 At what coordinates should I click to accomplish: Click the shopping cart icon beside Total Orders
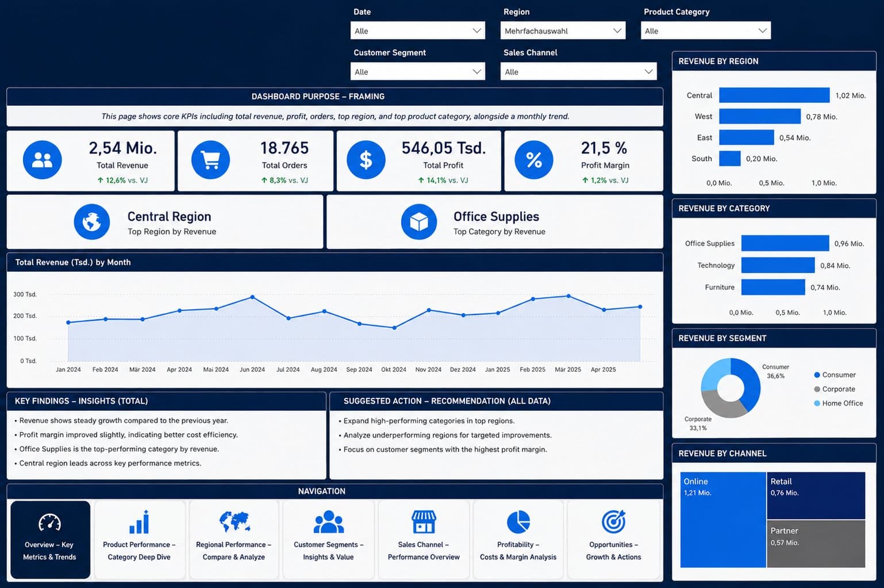point(211,160)
